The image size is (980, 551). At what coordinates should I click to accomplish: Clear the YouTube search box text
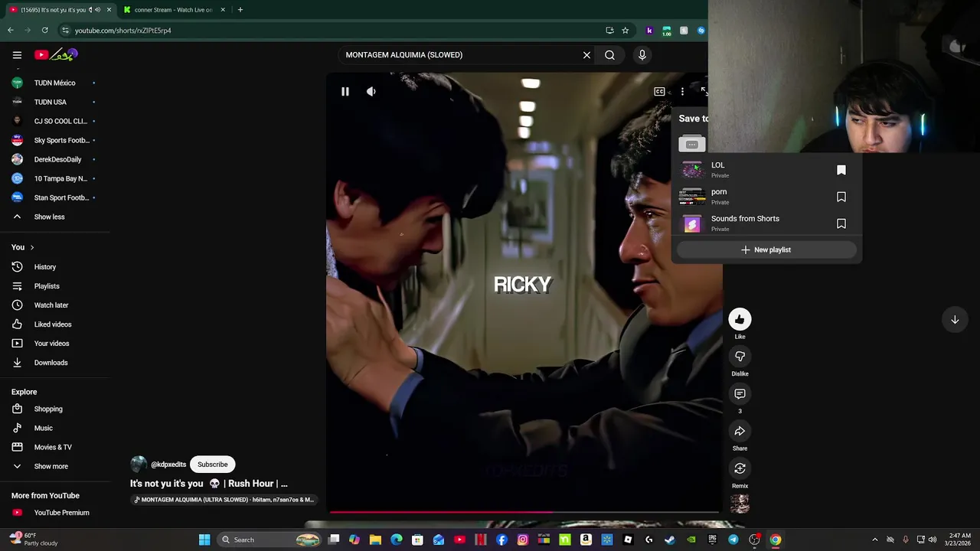pos(586,55)
